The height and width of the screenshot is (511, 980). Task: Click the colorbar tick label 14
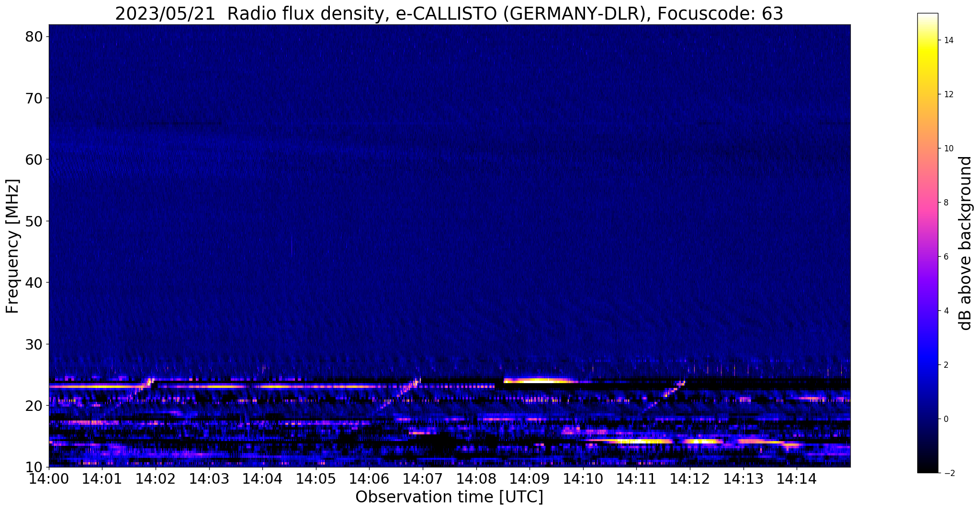coord(948,40)
